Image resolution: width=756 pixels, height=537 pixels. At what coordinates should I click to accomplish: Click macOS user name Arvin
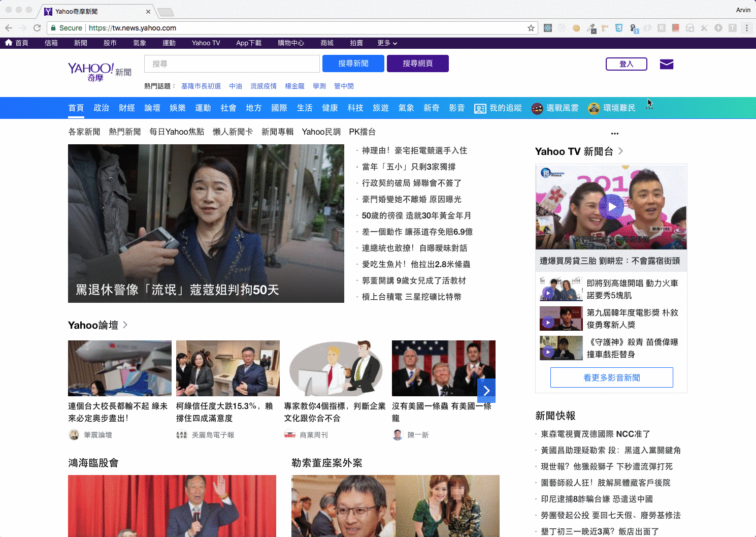(743, 10)
